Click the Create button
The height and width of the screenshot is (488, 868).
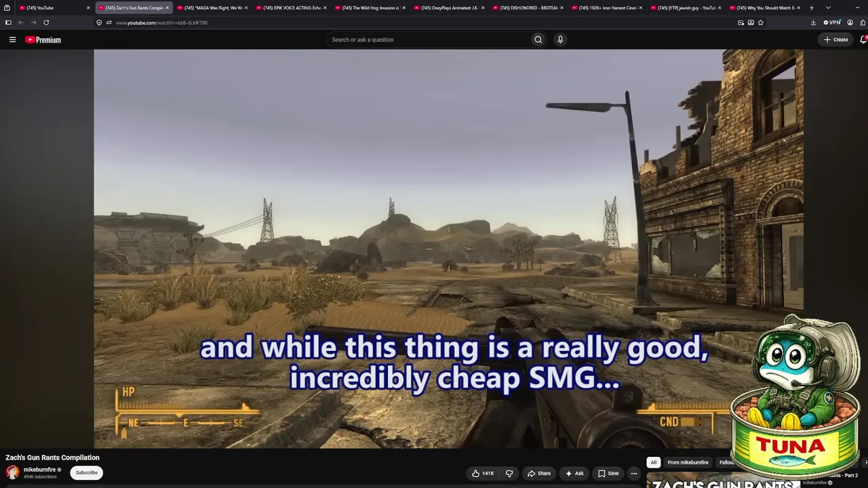coord(836,40)
